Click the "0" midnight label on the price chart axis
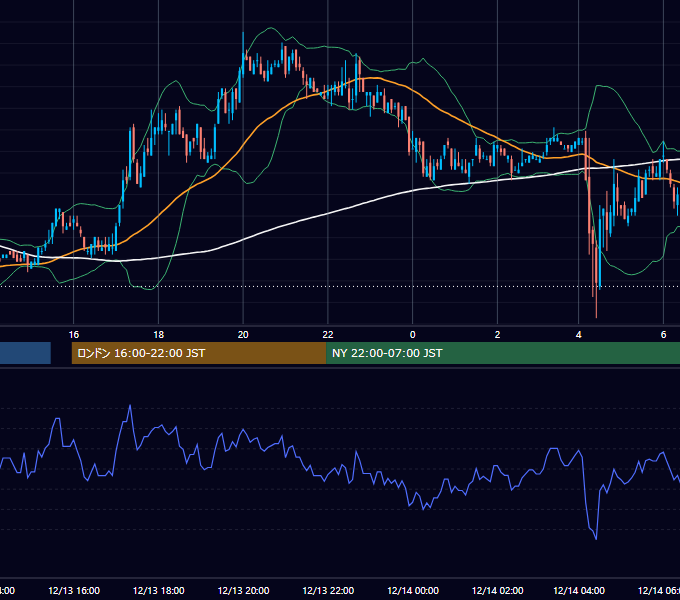 [412, 335]
